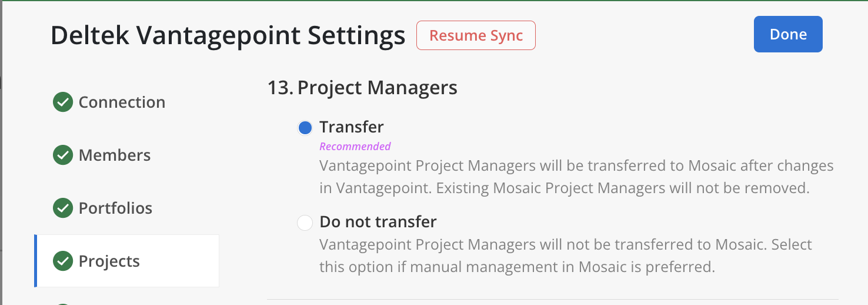
Task: Open the Connection settings section
Action: tap(122, 102)
